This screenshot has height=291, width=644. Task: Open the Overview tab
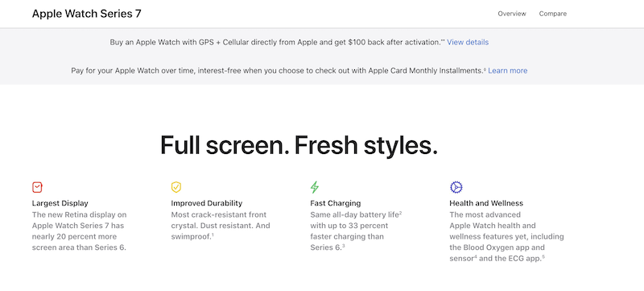pyautogui.click(x=512, y=14)
